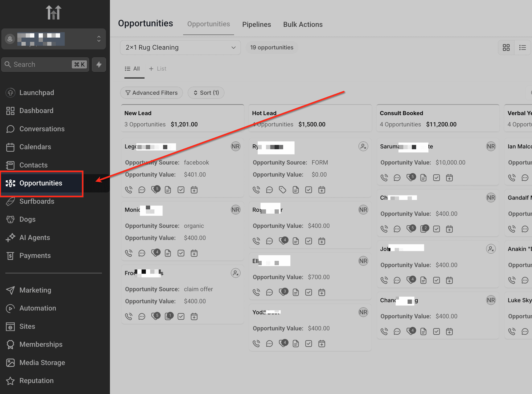Open the message icon on the facebook source card
Image resolution: width=532 pixels, height=394 pixels.
pyautogui.click(x=142, y=190)
